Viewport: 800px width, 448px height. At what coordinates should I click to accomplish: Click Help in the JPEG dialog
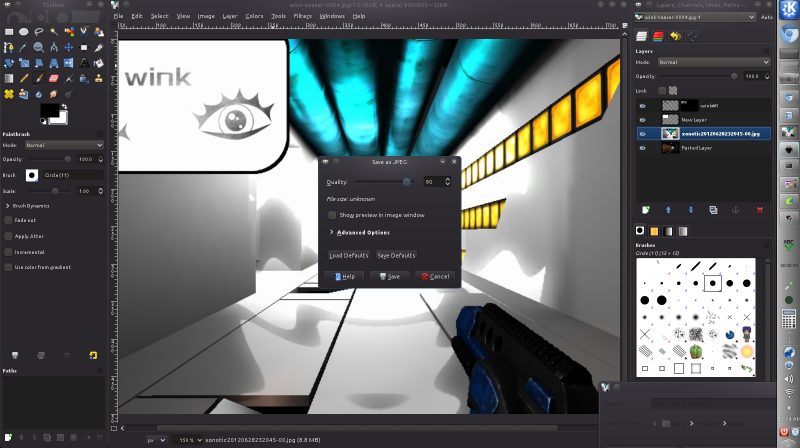point(344,277)
